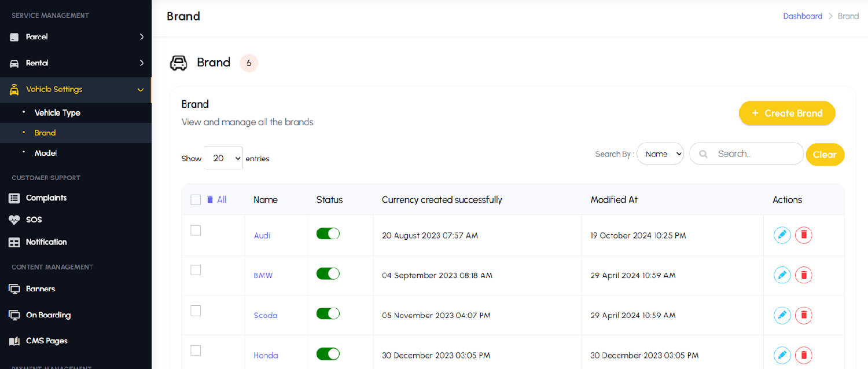The image size is (868, 369).
Task: Open the Honda brand name link
Action: tap(266, 356)
